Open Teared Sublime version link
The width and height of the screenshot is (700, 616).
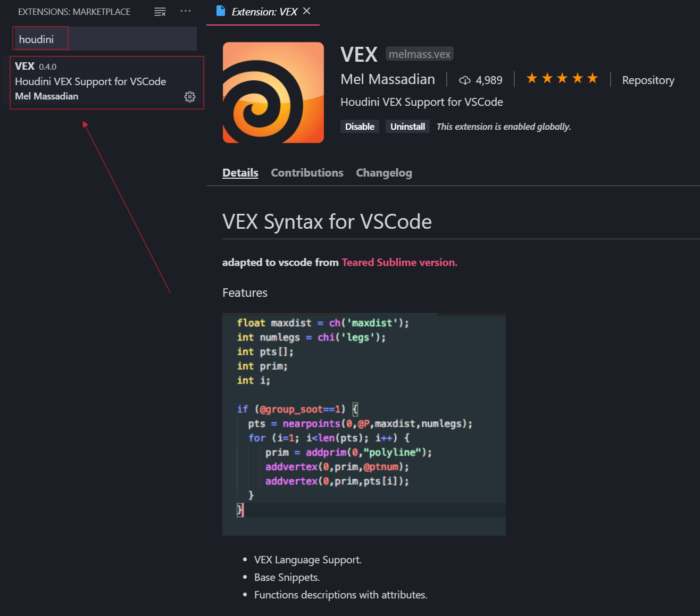[399, 262]
